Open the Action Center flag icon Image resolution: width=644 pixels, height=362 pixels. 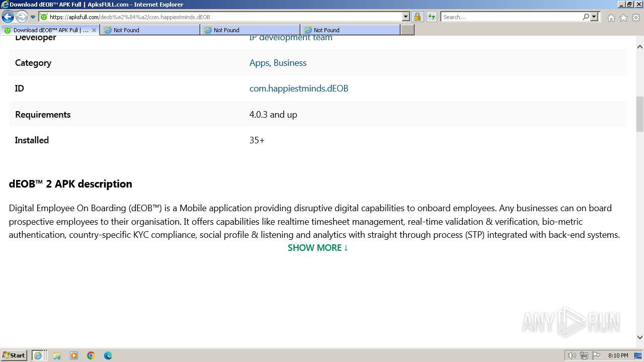596,355
